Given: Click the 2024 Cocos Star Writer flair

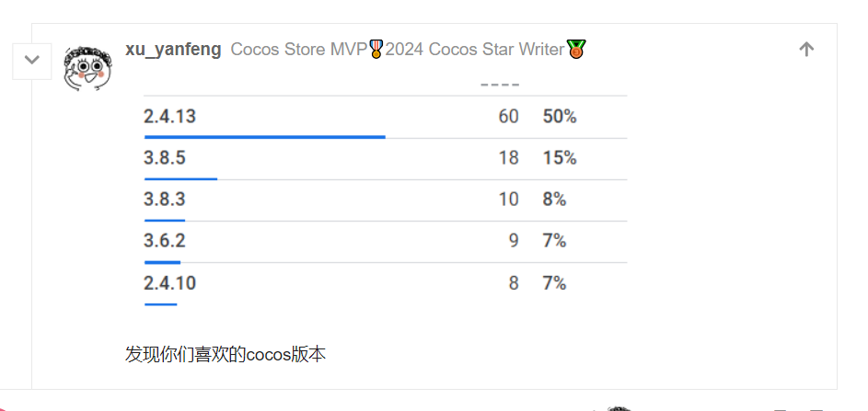Looking at the screenshot, I should tap(474, 50).
